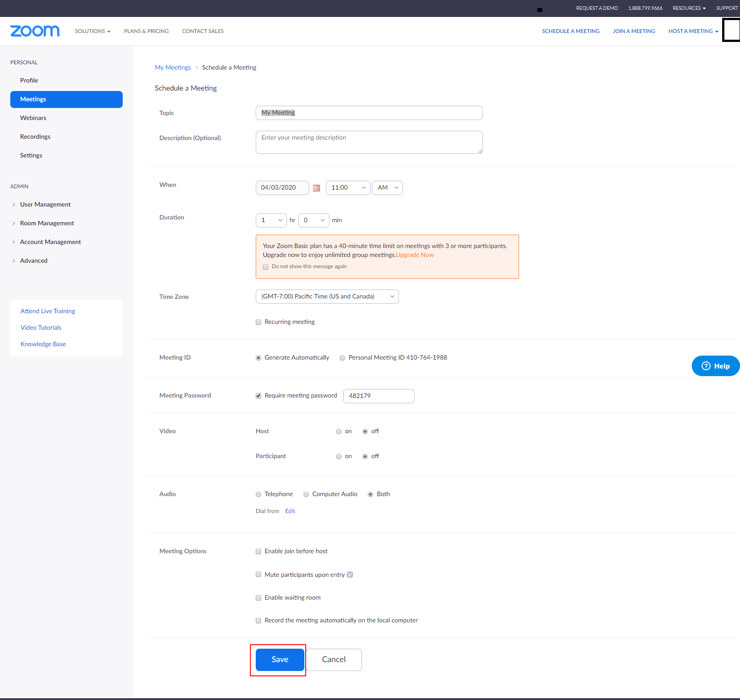Open the AM/PM dropdown
740x700 pixels.
387,188
